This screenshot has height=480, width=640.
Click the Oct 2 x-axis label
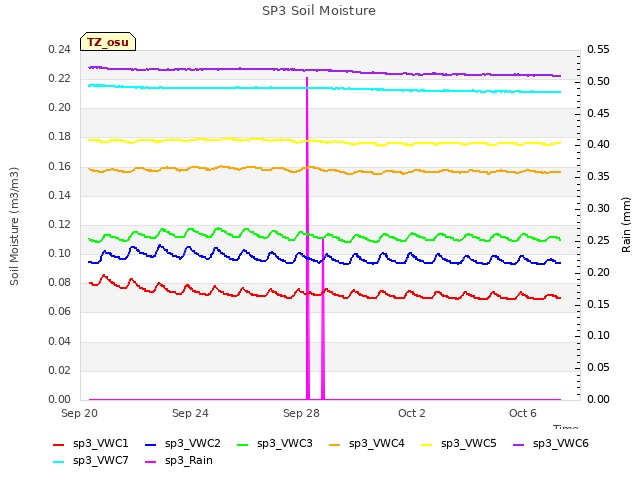pos(412,413)
